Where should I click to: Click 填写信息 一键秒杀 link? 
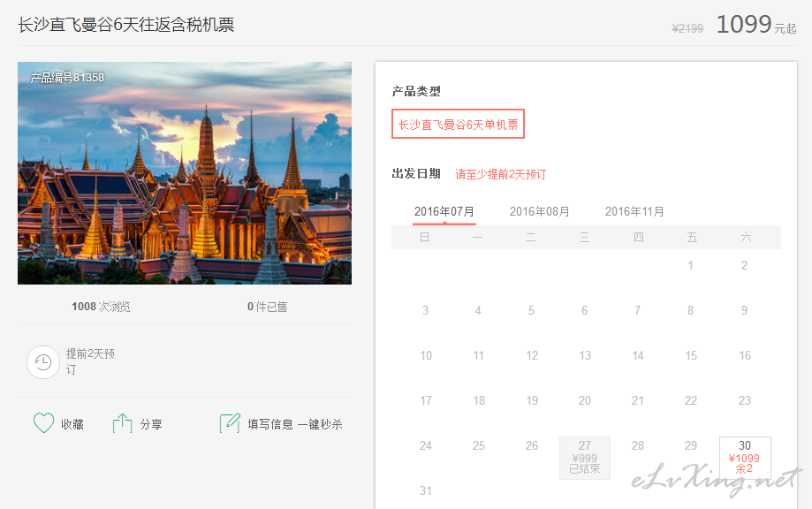(294, 424)
